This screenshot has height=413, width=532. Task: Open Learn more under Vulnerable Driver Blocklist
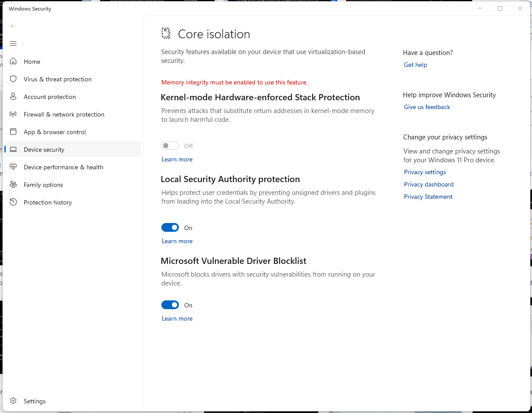[x=177, y=318]
